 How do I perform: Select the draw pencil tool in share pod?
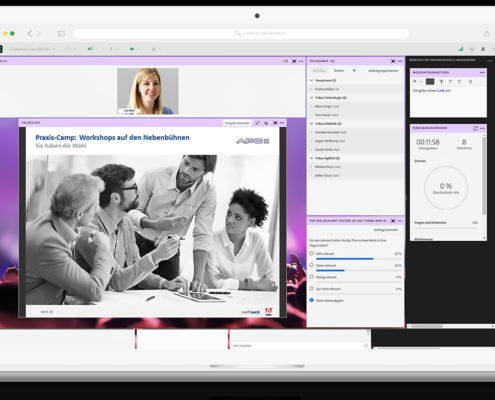coord(257,123)
